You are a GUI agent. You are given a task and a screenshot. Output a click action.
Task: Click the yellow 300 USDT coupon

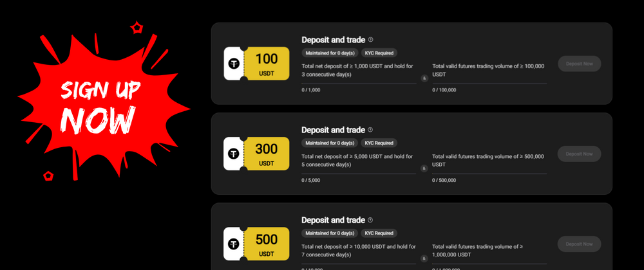[x=267, y=154]
